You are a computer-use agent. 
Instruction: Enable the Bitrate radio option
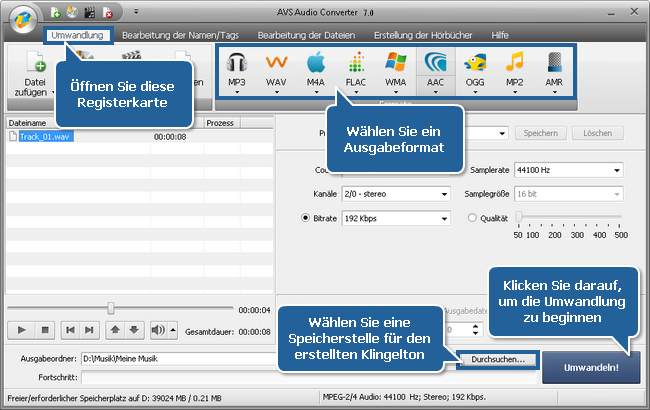305,217
